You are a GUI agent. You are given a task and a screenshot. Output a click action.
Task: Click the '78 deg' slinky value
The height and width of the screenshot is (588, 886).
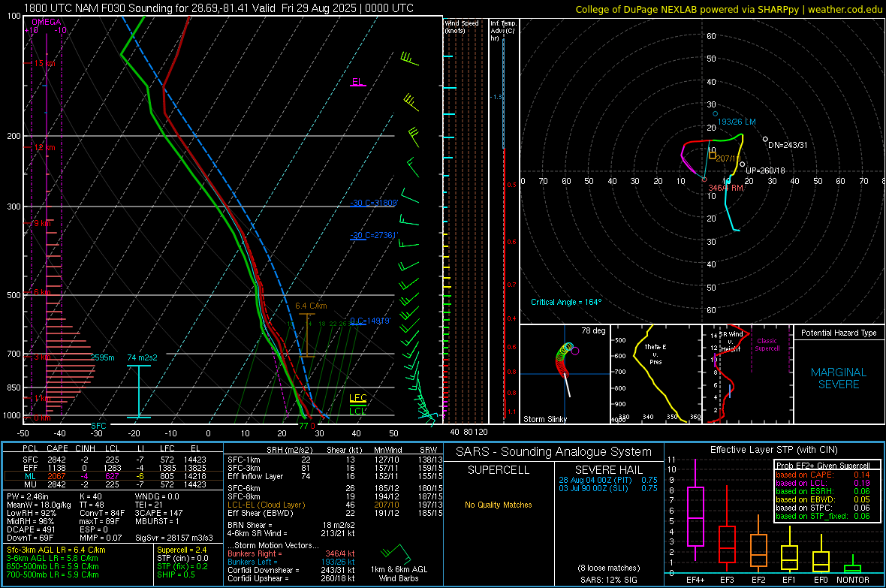coord(593,330)
